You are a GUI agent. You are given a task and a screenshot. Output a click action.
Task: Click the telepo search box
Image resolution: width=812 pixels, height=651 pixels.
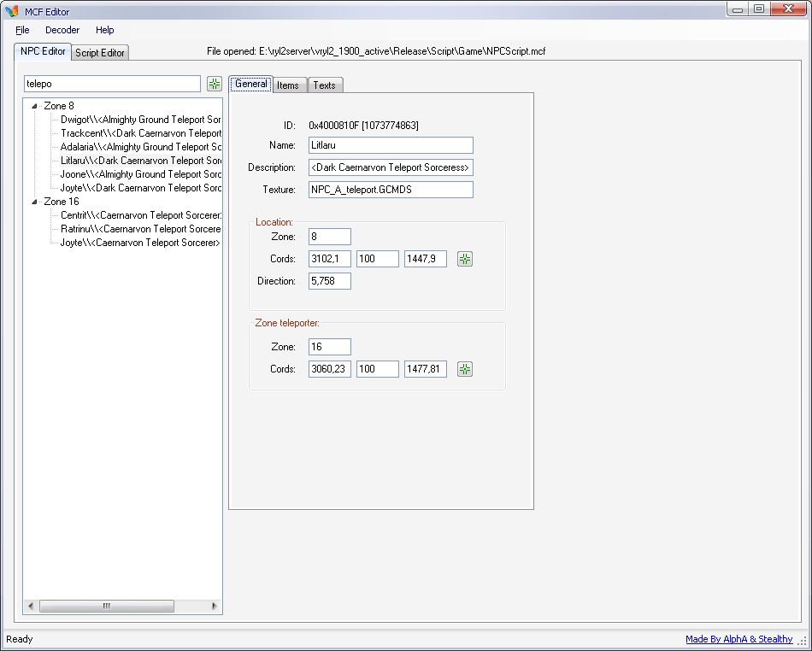click(112, 84)
